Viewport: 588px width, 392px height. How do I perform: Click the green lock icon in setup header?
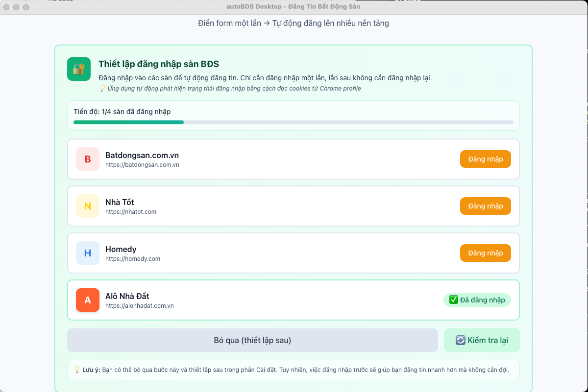79,69
